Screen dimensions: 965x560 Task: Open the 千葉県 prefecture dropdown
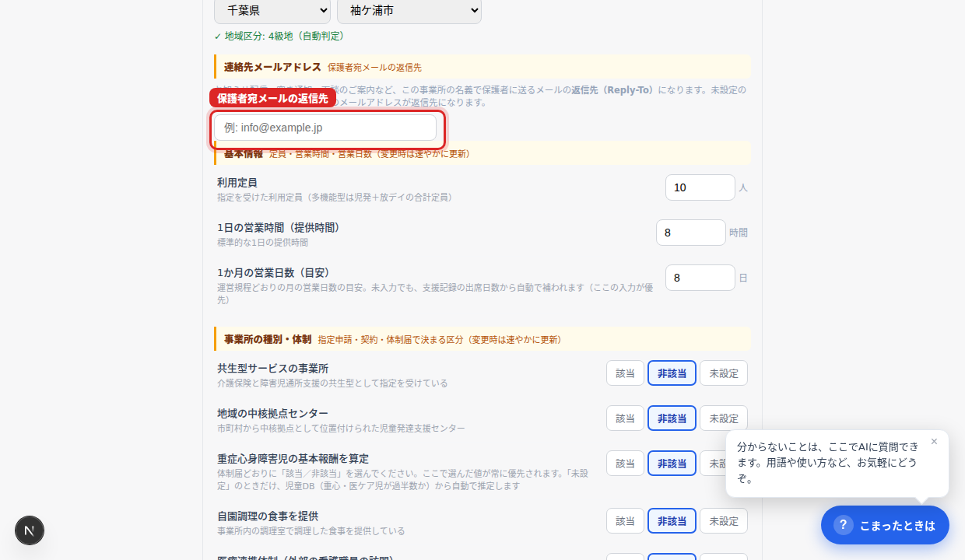click(x=272, y=11)
